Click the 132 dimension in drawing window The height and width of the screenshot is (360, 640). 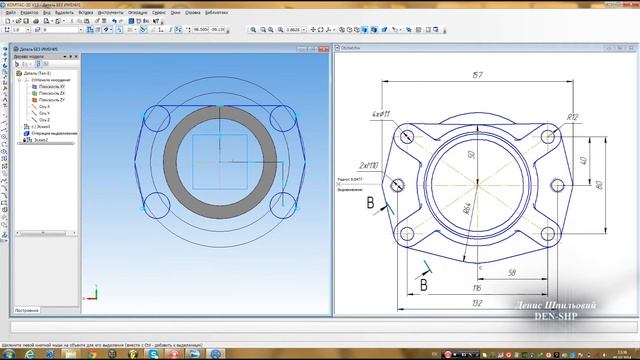click(x=477, y=303)
